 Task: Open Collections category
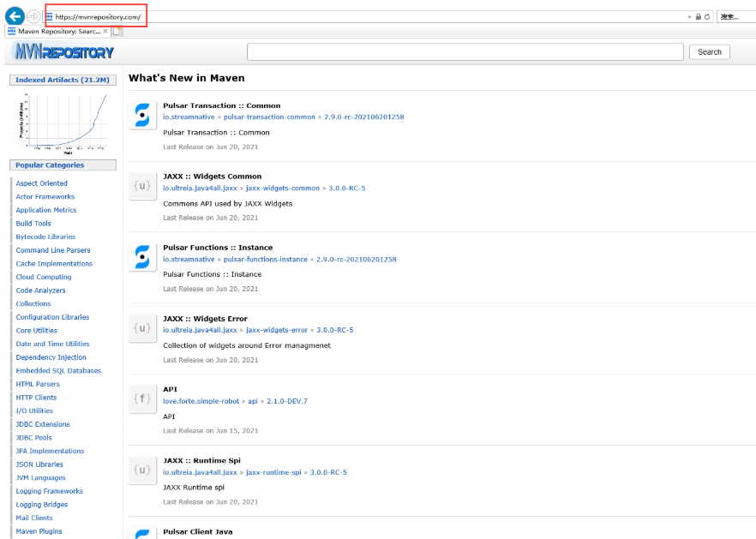(x=33, y=303)
